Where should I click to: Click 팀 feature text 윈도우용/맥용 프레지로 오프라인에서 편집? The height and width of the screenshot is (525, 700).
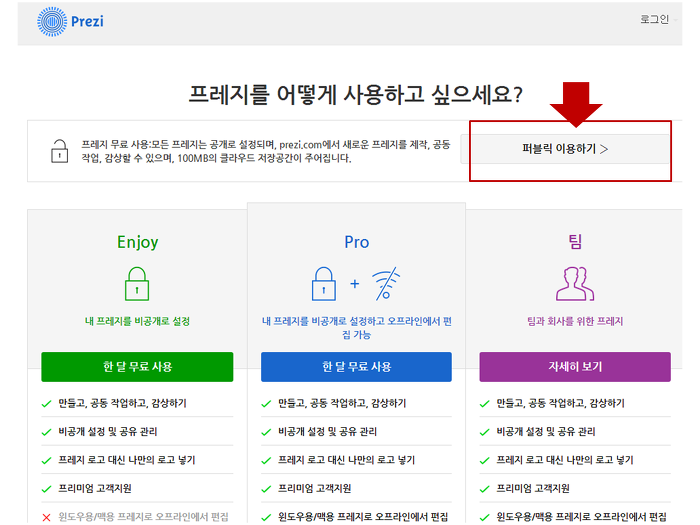click(582, 517)
